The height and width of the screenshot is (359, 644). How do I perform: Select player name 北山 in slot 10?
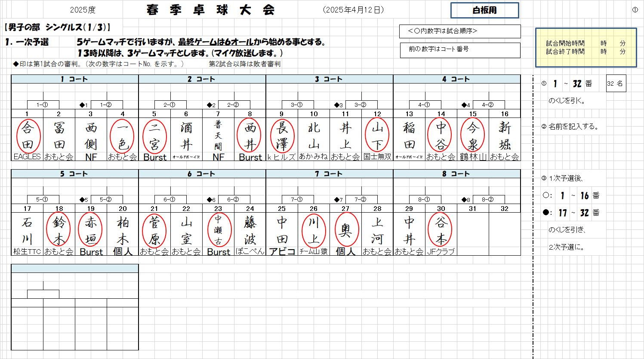coord(314,136)
